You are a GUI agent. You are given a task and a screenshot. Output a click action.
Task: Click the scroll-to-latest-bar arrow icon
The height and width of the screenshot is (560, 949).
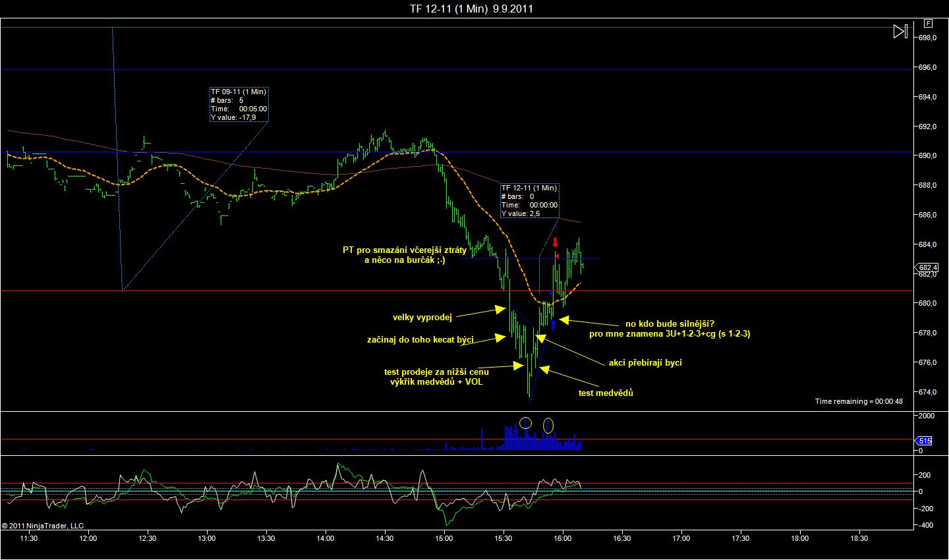(x=900, y=31)
